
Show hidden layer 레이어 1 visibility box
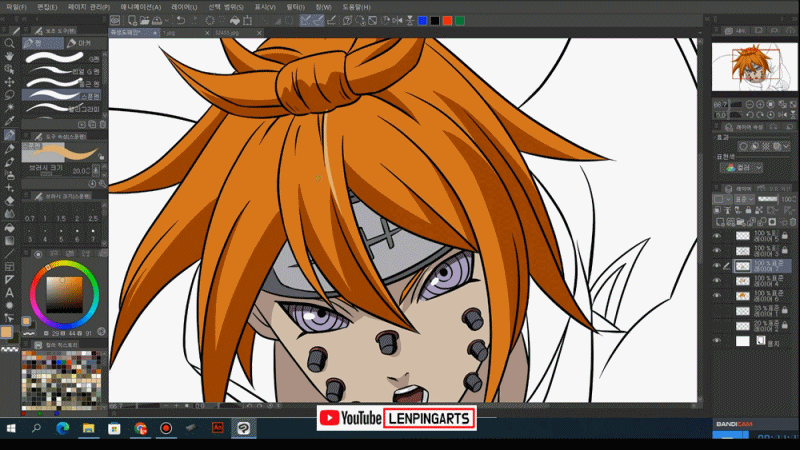[717, 310]
